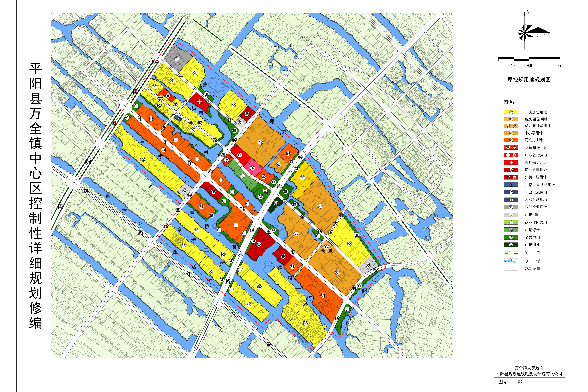This screenshot has height=392, width=588.
Task: Click the legend label 服务设施用地
Action: point(536,119)
